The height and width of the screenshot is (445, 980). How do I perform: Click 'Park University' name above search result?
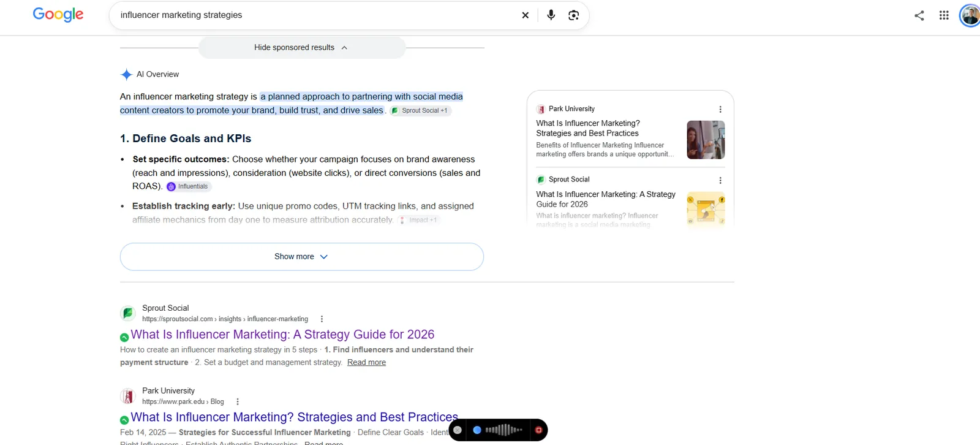(168, 390)
